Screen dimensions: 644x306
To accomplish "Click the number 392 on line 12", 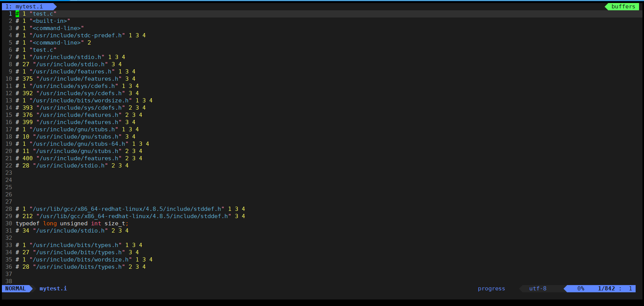I will 27,93.
